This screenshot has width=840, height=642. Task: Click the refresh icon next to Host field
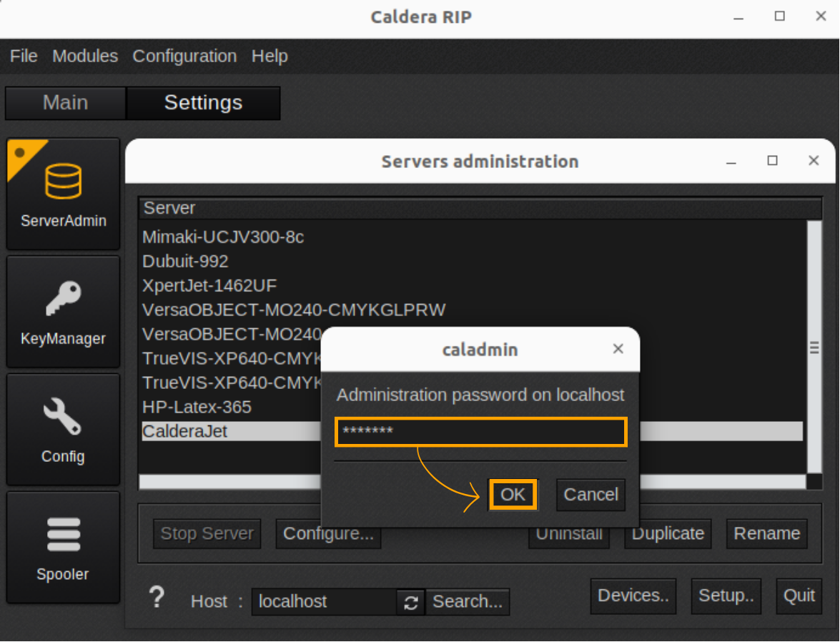410,602
